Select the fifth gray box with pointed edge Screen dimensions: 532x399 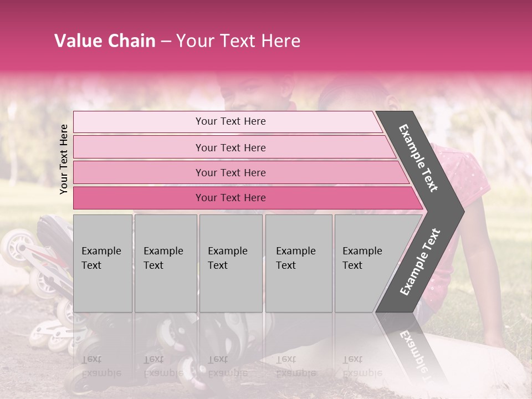366,263
